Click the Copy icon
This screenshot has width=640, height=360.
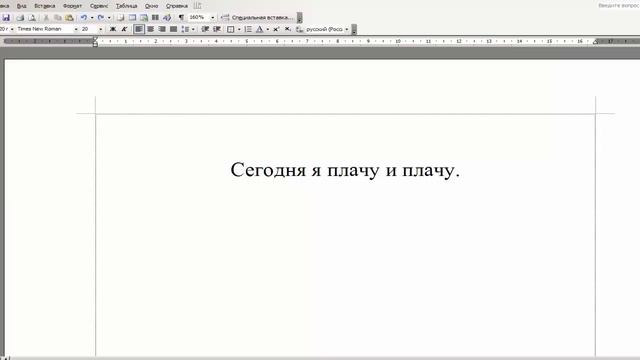[58, 18]
